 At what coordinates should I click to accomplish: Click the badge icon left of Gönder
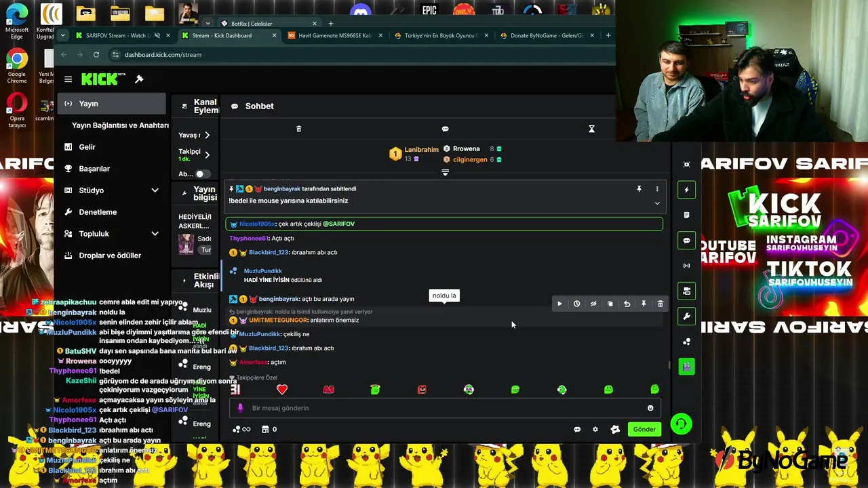pos(615,429)
